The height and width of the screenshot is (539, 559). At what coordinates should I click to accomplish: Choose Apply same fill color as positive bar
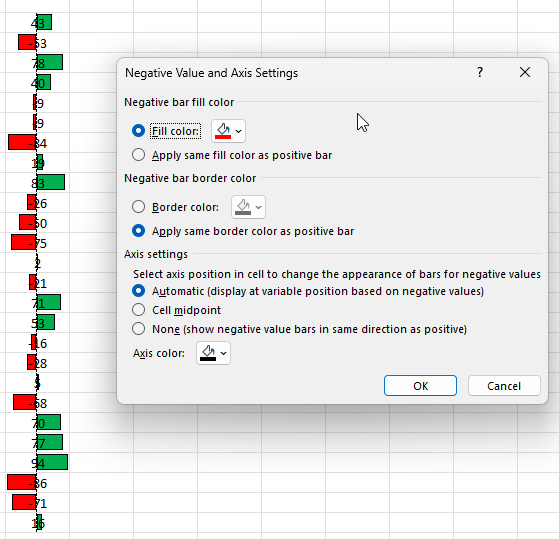click(x=138, y=155)
